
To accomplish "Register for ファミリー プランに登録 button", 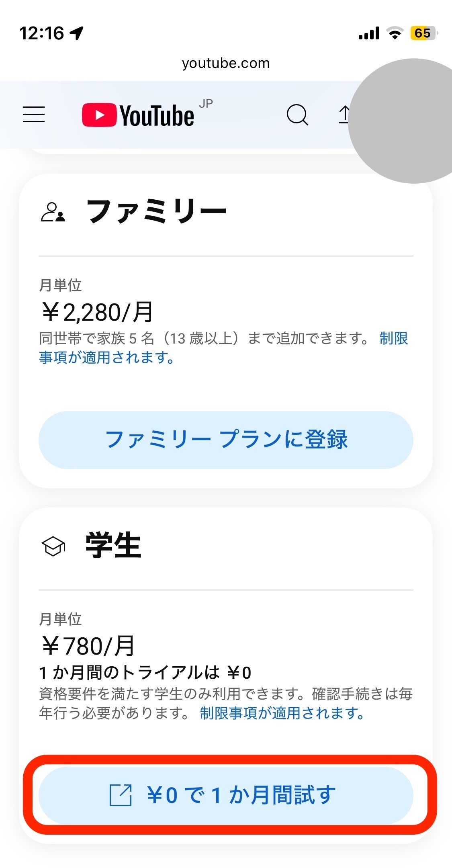I will pos(226,440).
